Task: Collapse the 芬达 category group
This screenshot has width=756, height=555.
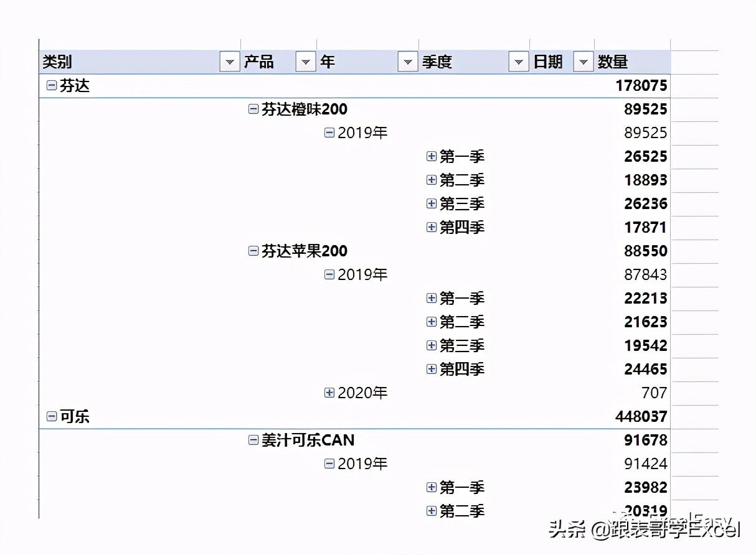Action: coord(52,86)
